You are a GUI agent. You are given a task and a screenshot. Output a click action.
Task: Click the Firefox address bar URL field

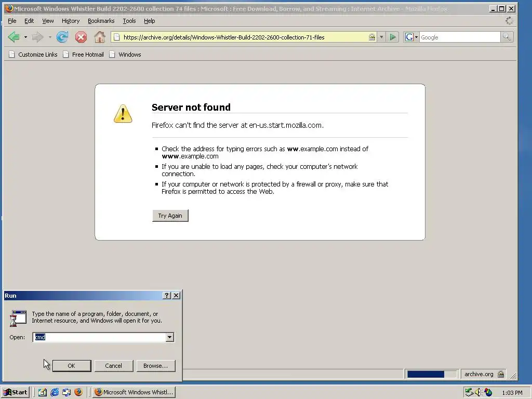[x=245, y=37]
